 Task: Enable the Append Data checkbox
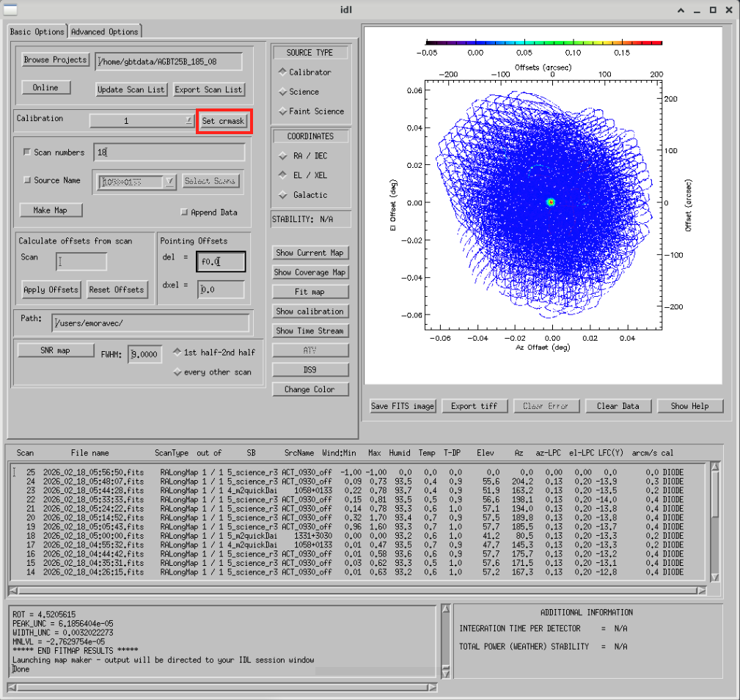(x=185, y=213)
